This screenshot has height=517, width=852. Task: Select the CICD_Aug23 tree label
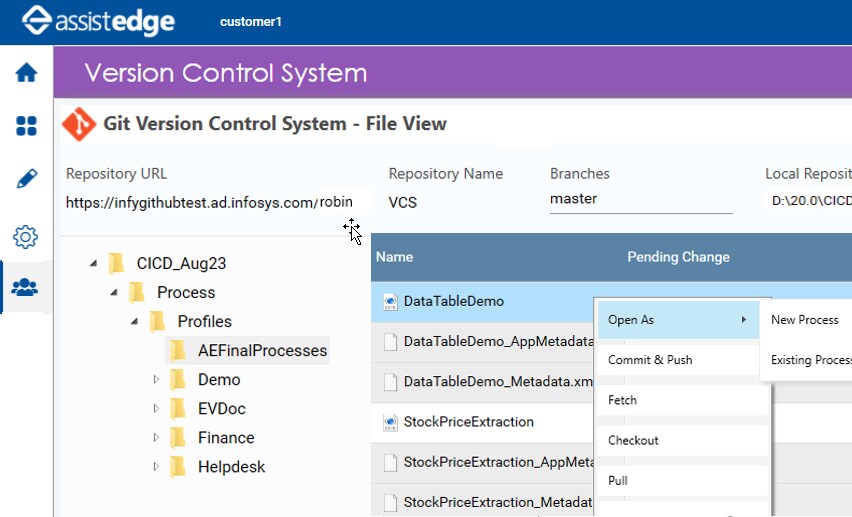coord(181,263)
